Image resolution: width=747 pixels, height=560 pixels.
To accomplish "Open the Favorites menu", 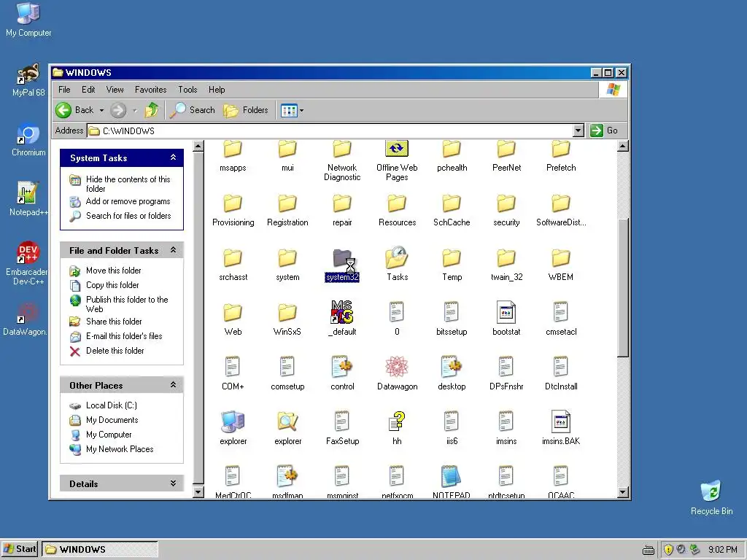I will click(150, 90).
